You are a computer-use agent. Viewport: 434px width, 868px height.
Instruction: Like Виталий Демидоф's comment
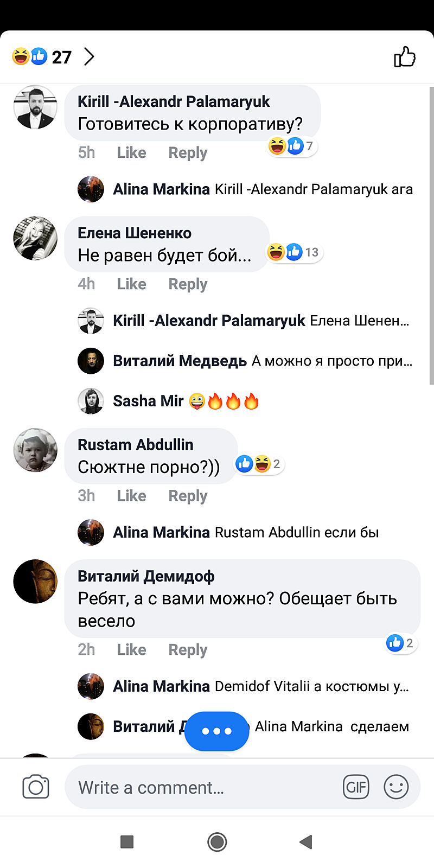pyautogui.click(x=131, y=650)
